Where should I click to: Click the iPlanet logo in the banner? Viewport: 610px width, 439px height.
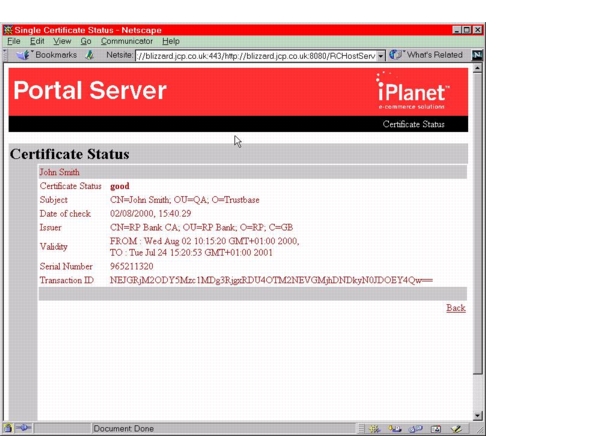[412, 91]
